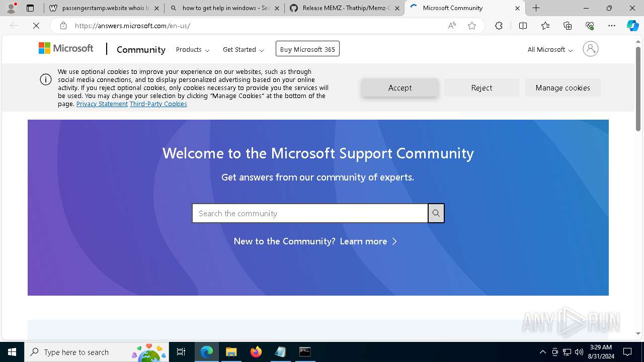The width and height of the screenshot is (644, 362).
Task: Launch the Copilot sidebar icon
Action: coord(632,26)
